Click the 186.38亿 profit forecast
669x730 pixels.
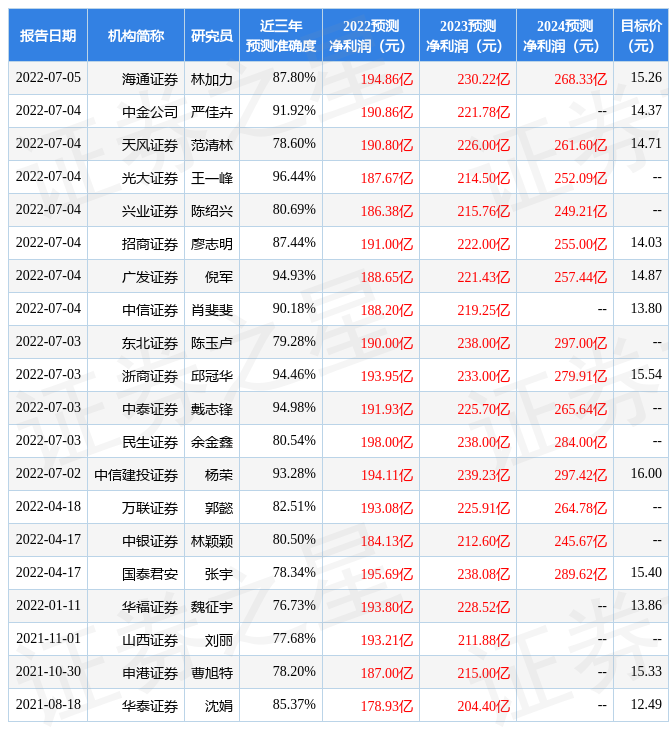pos(387,211)
